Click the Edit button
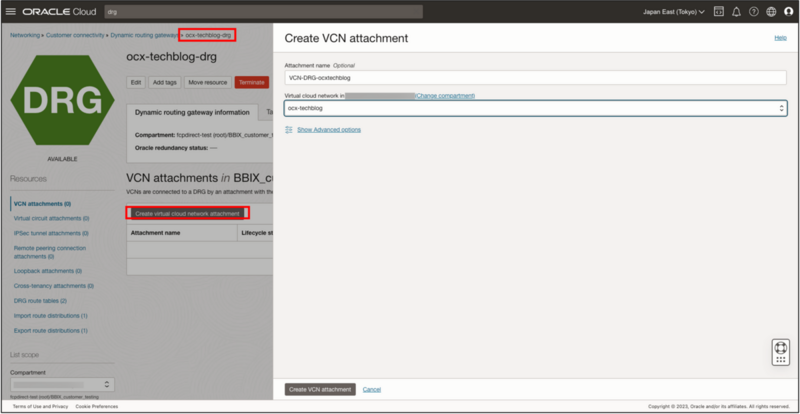This screenshot has width=800, height=414. coord(136,82)
